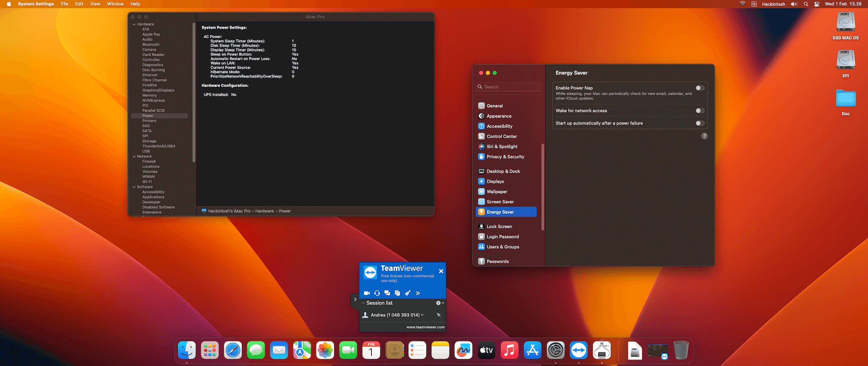This screenshot has width=868, height=366.
Task: Click the volume icon in the menu bar
Action: pyautogui.click(x=794, y=4)
